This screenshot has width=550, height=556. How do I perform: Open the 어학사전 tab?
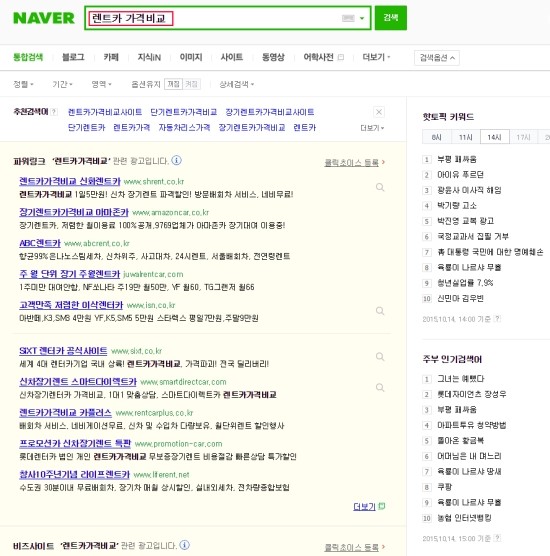[x=318, y=57]
